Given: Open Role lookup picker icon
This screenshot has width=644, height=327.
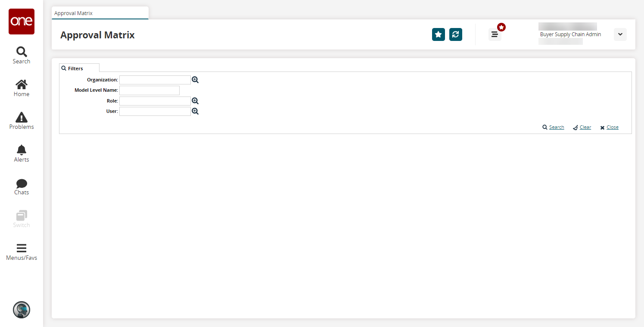Looking at the screenshot, I should (x=195, y=101).
